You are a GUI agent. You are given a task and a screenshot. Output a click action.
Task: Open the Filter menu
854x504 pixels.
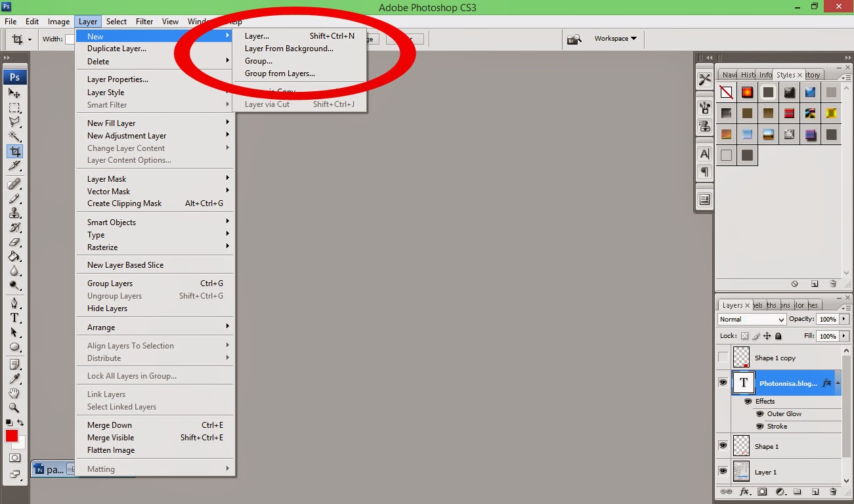(x=144, y=22)
